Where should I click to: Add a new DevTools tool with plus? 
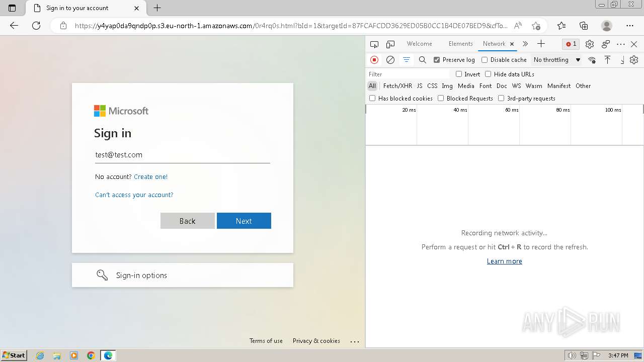click(x=541, y=44)
